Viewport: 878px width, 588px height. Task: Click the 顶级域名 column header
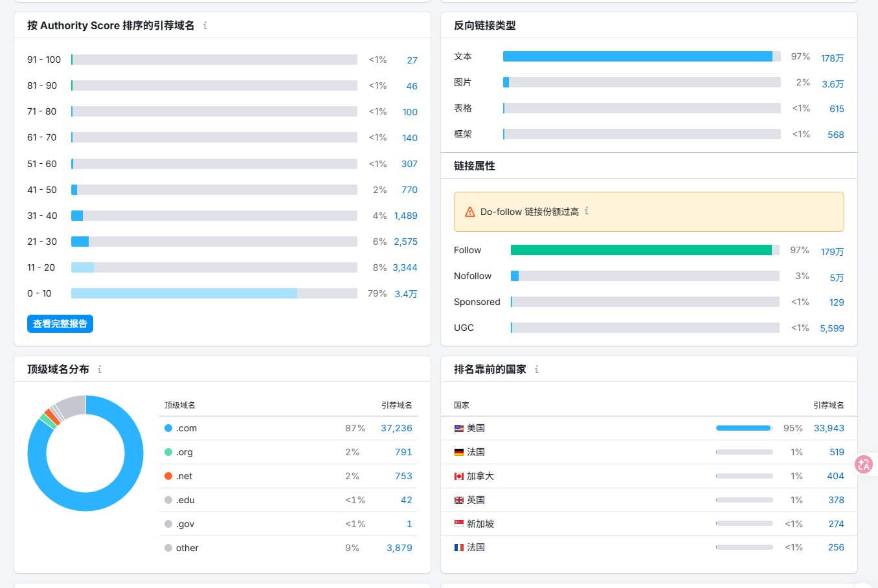[180, 405]
